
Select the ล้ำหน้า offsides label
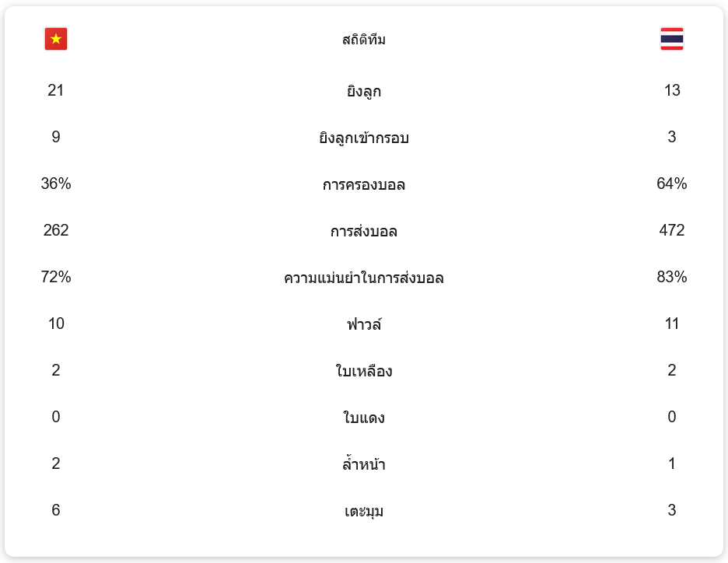click(x=364, y=464)
